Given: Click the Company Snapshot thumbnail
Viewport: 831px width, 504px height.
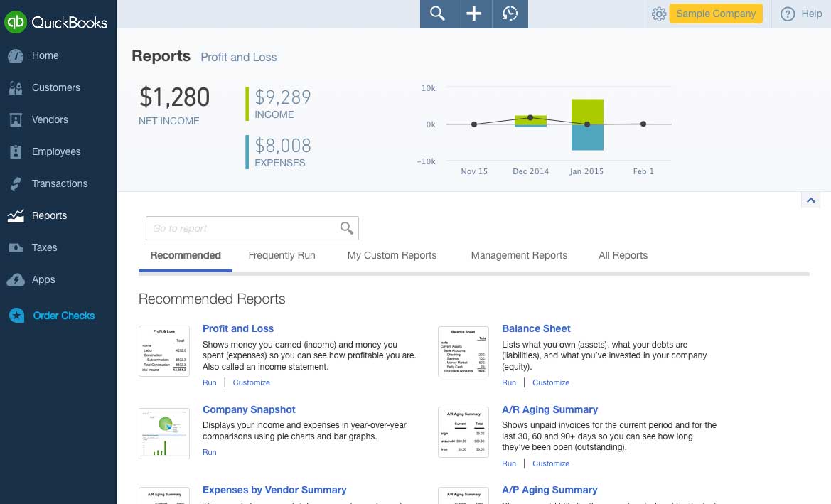Looking at the screenshot, I should coord(164,434).
